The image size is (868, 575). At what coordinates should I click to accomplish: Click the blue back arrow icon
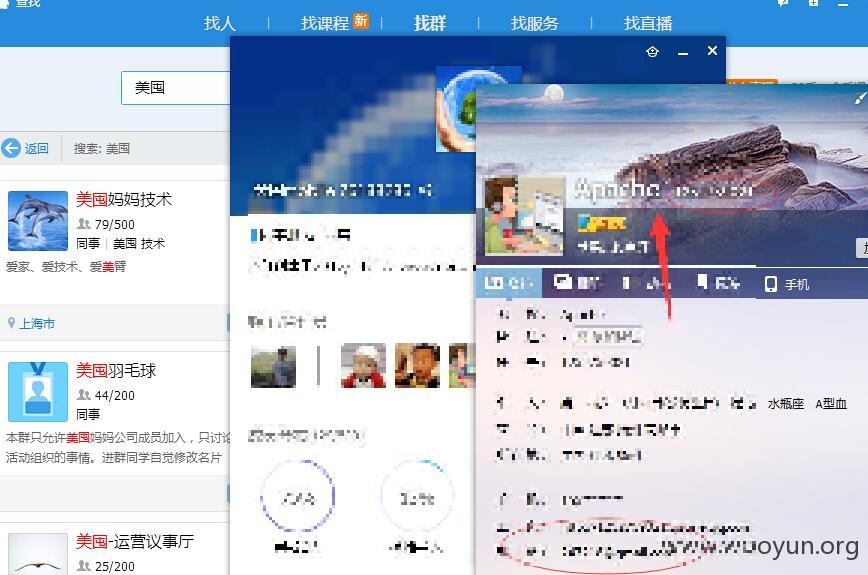(x=11, y=148)
